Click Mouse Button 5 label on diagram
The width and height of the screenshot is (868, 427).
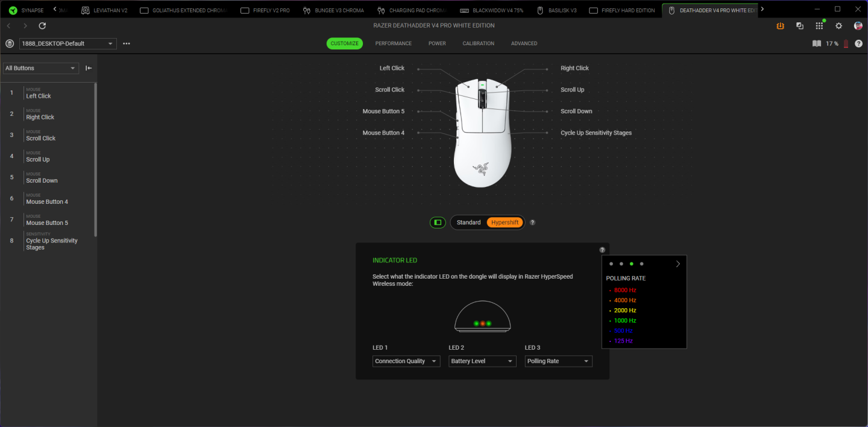[x=383, y=112]
